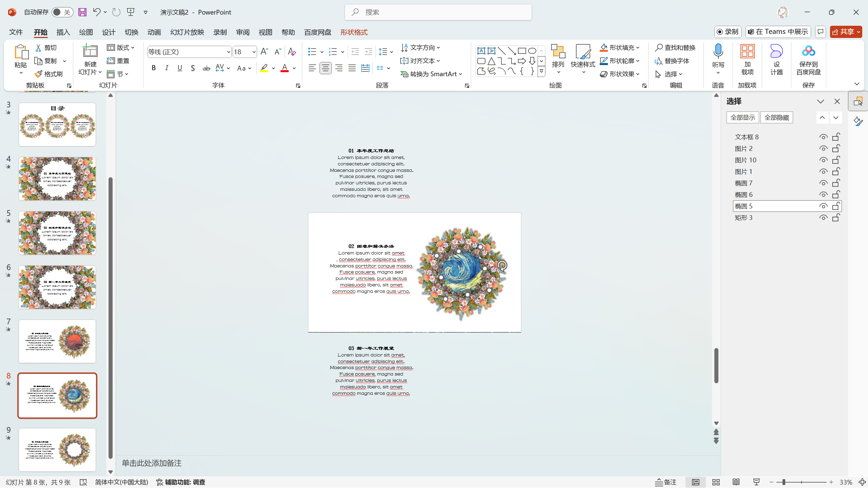Toggle Bold formatting button
868x488 pixels.
tap(154, 68)
